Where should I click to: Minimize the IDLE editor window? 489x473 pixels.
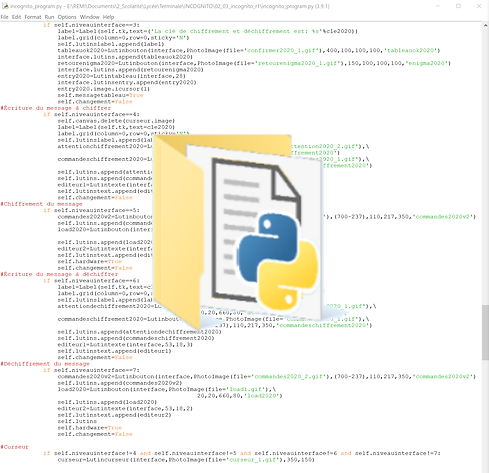[x=438, y=6]
